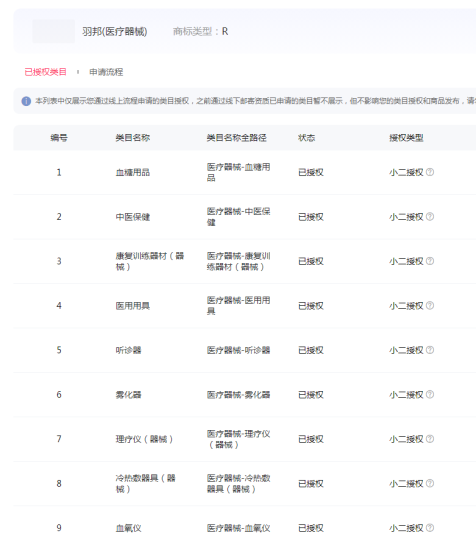Click help icon in 冷热敷器具 row

click(x=430, y=483)
